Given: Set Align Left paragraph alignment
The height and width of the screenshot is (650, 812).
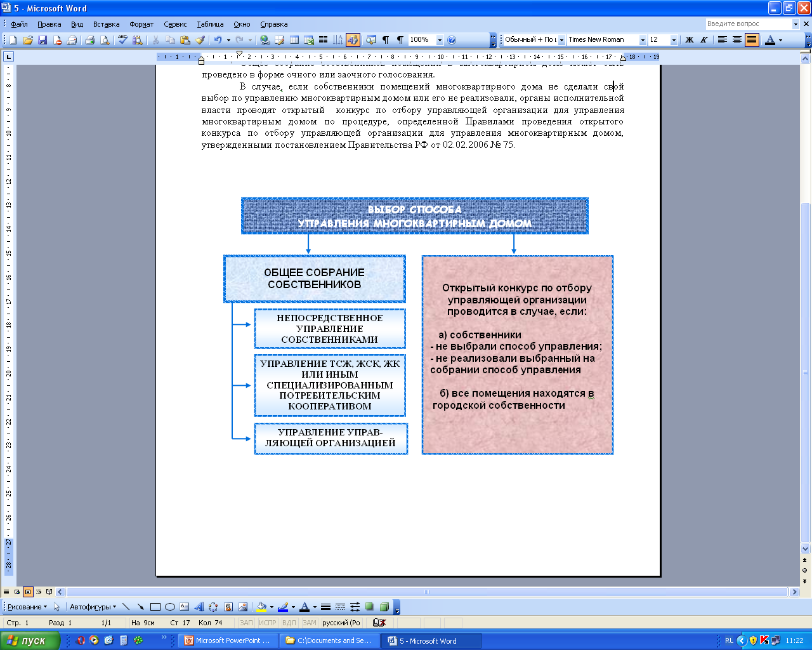Looking at the screenshot, I should 722,39.
